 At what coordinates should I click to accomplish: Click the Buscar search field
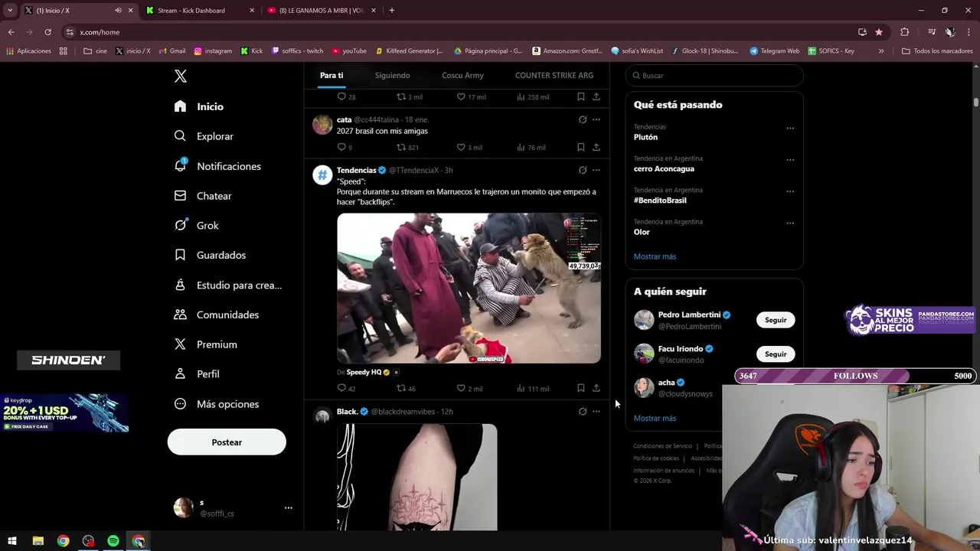tap(714, 76)
